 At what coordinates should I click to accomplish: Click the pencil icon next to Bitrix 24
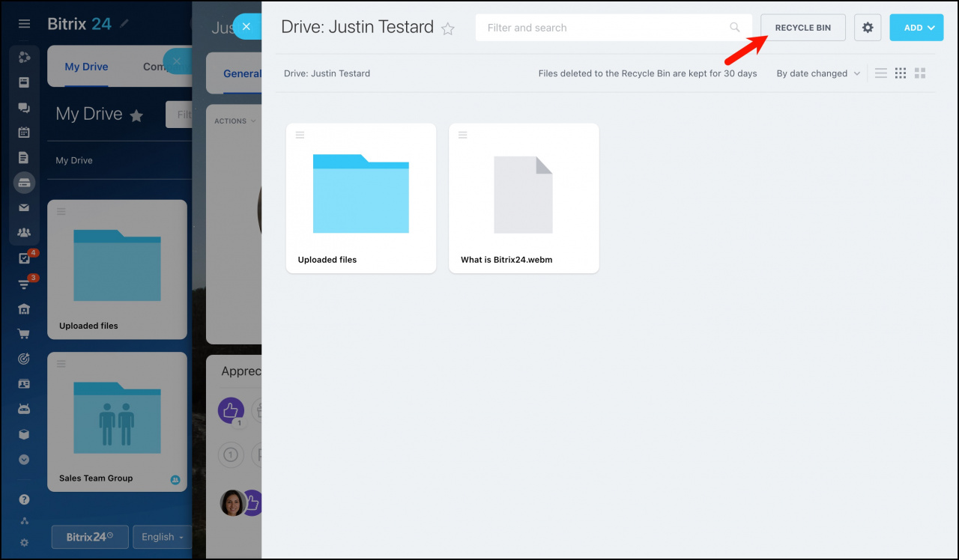click(x=124, y=23)
